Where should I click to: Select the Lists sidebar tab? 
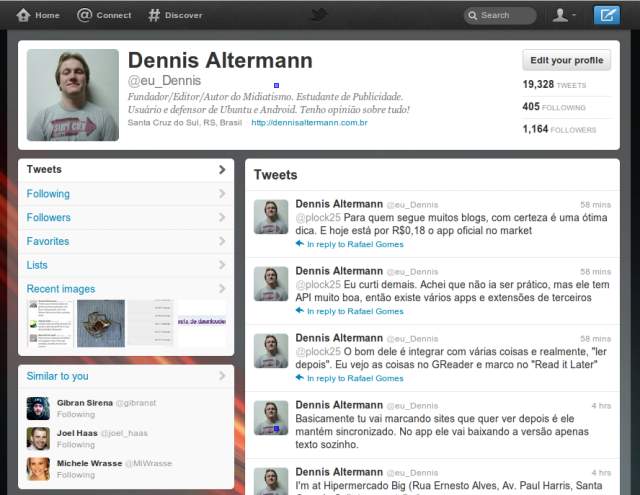click(x=126, y=265)
